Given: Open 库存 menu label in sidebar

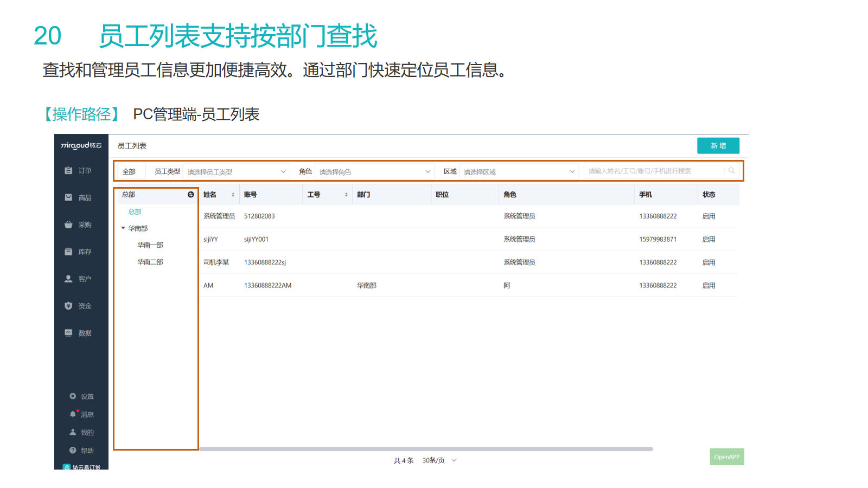Looking at the screenshot, I should point(85,252).
